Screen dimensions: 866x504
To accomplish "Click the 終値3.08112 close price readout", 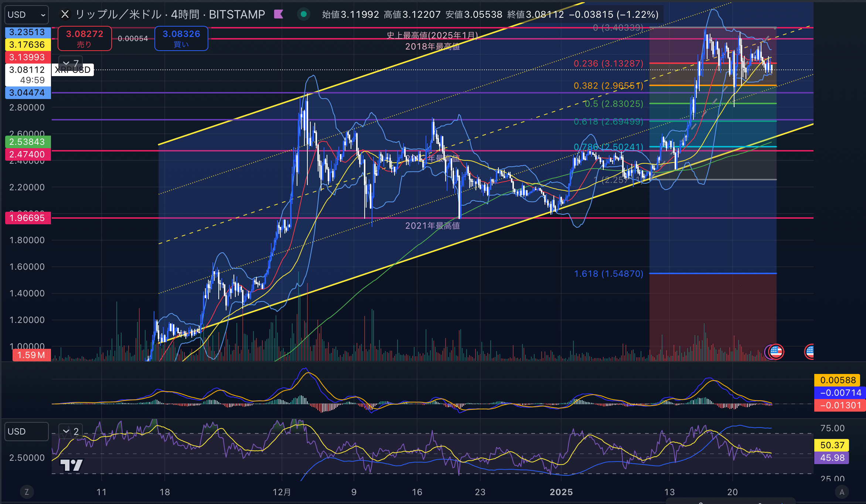I will pos(536,14).
